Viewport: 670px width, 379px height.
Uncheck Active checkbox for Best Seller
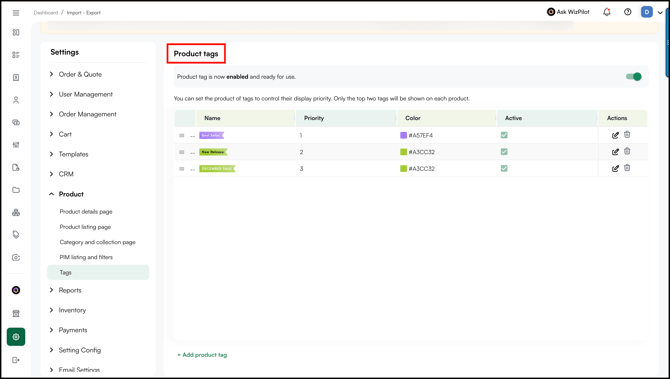point(504,135)
